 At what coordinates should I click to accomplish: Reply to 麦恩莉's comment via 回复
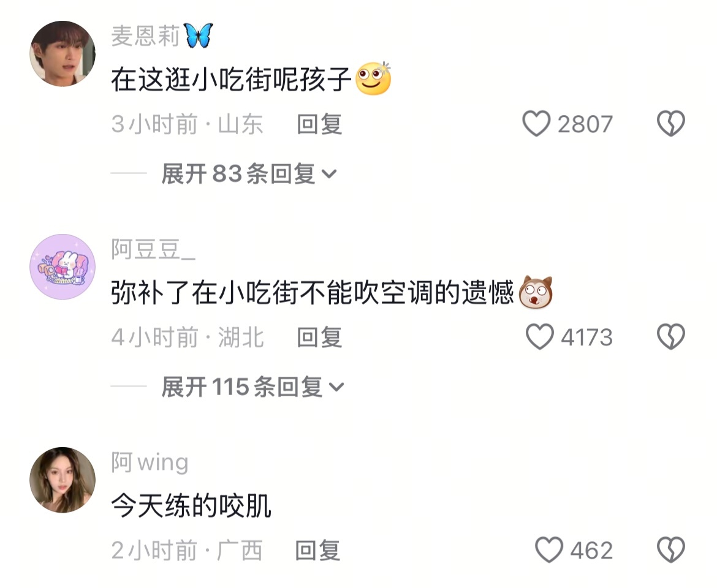tap(319, 124)
